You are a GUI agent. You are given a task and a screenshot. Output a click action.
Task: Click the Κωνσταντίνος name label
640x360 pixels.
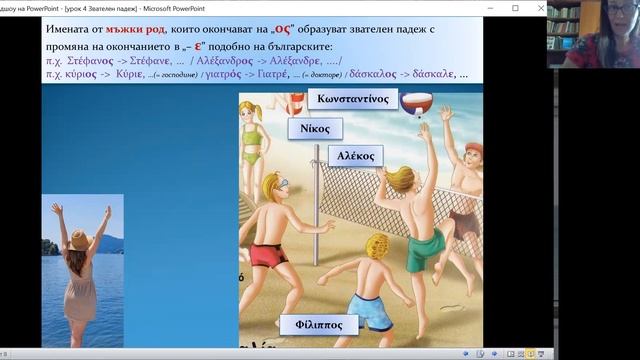click(353, 99)
